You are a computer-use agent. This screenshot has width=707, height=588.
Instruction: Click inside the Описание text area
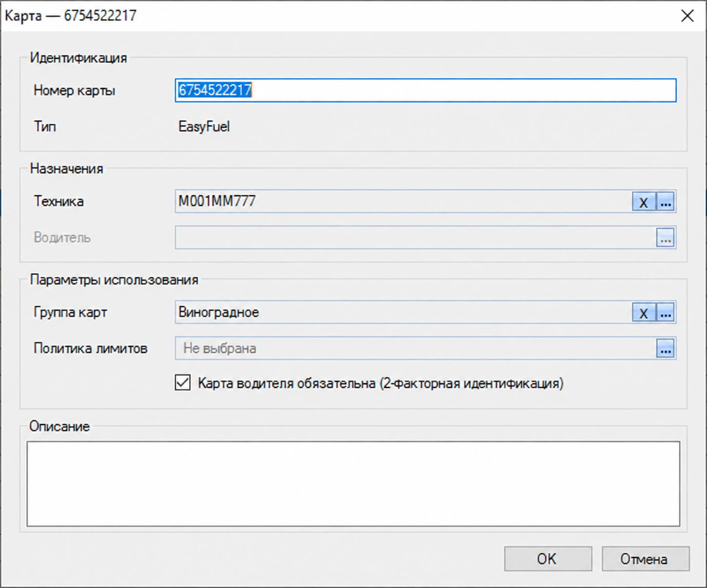coord(353,484)
